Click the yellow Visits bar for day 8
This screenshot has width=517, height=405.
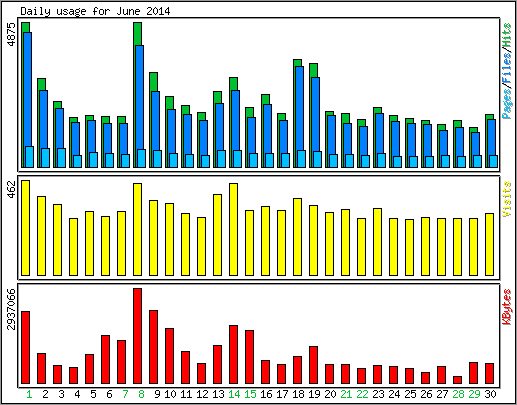click(137, 229)
